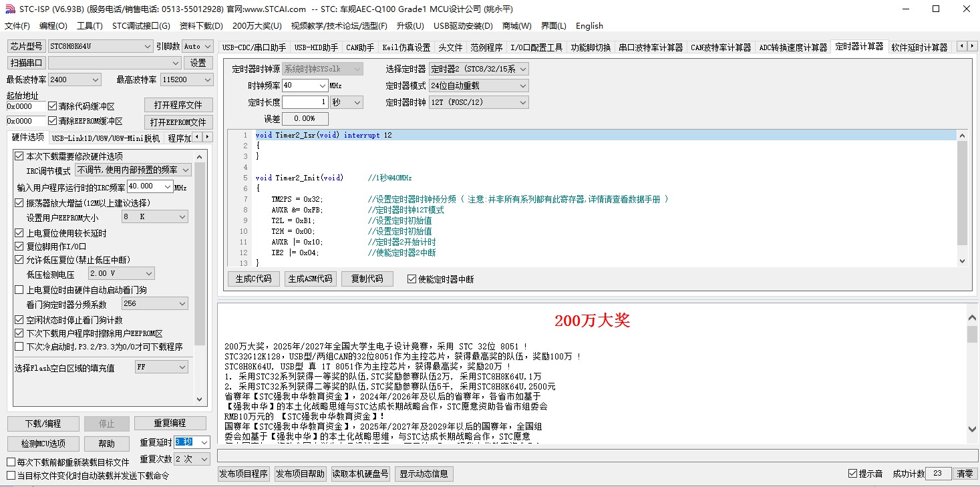The image size is (980, 487).
Task: Switch to USB-Link1D/U8W/U8W-Mini脱机 tab
Action: [x=106, y=138]
